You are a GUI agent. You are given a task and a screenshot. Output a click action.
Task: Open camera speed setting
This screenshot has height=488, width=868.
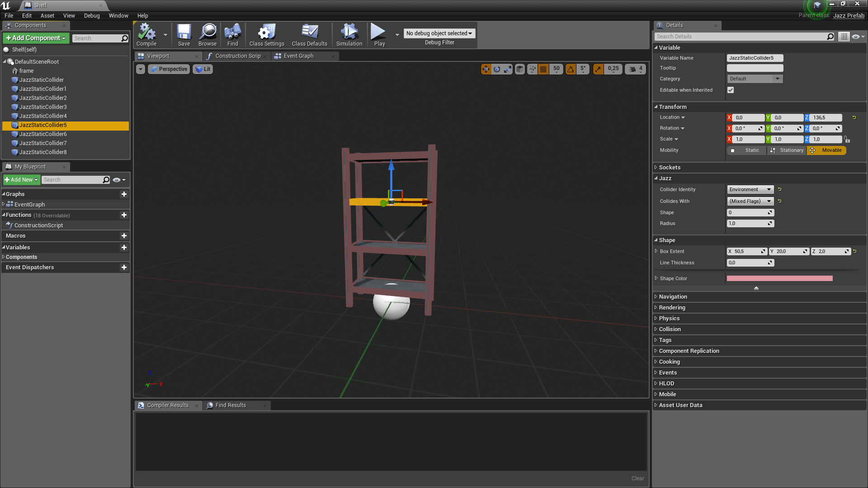coord(635,69)
